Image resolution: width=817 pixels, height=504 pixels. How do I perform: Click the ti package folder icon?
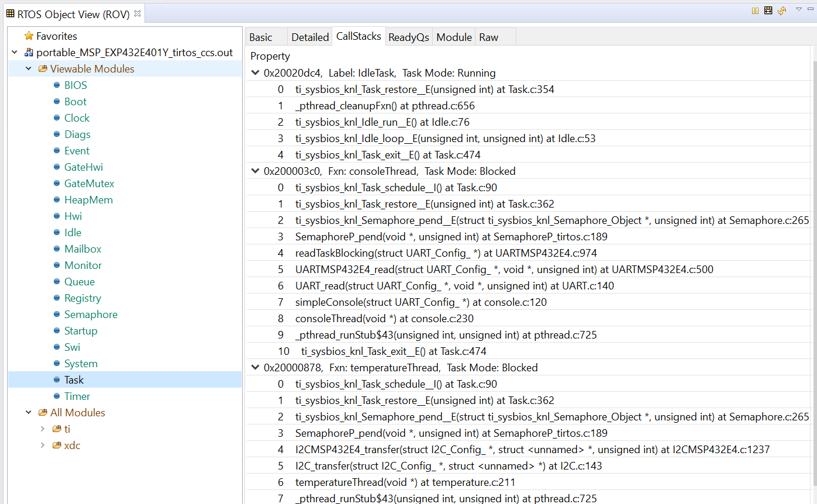(57, 429)
